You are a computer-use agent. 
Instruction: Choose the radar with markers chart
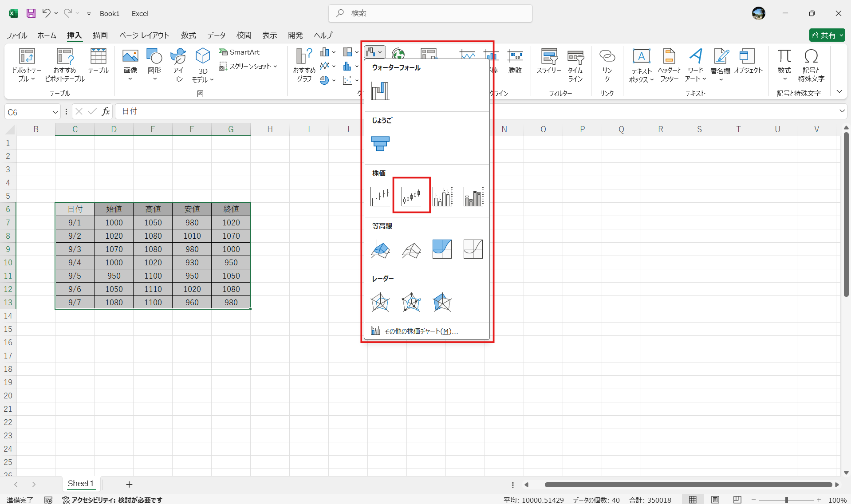tap(411, 302)
